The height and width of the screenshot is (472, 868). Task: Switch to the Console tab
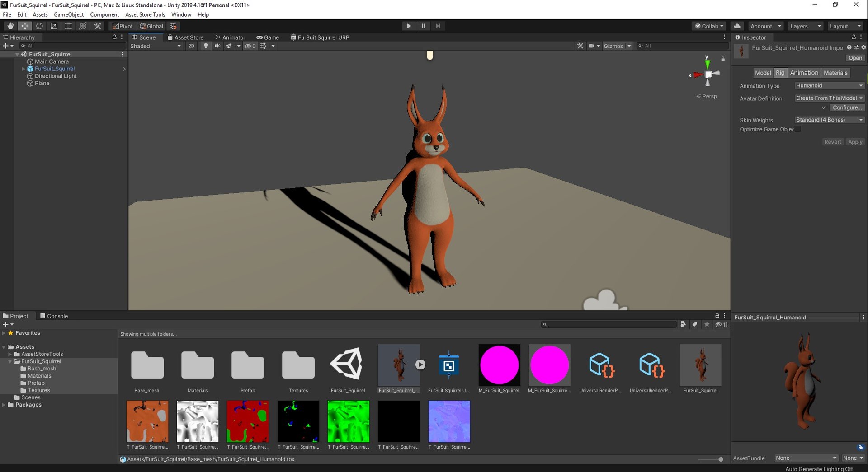(54, 316)
